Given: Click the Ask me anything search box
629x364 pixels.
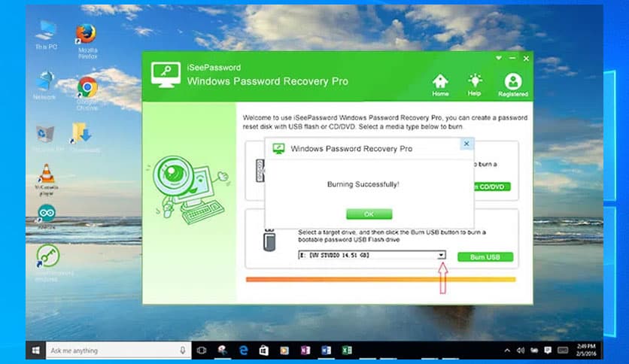Looking at the screenshot, I should [x=118, y=350].
